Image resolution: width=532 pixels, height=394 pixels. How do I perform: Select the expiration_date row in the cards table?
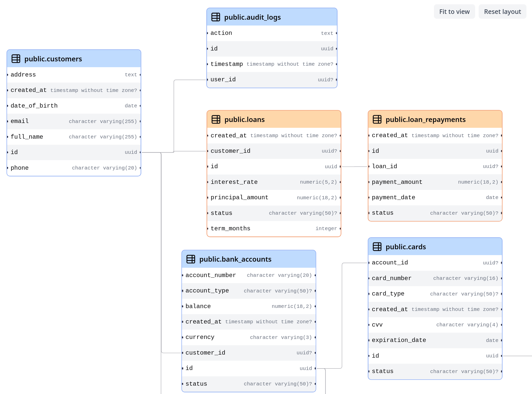click(435, 340)
